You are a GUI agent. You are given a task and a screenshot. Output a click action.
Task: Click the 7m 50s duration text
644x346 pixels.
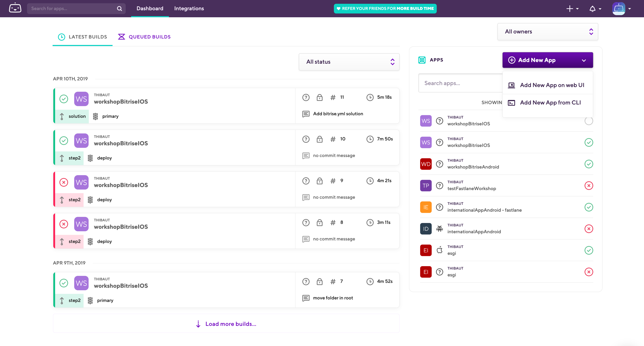385,139
